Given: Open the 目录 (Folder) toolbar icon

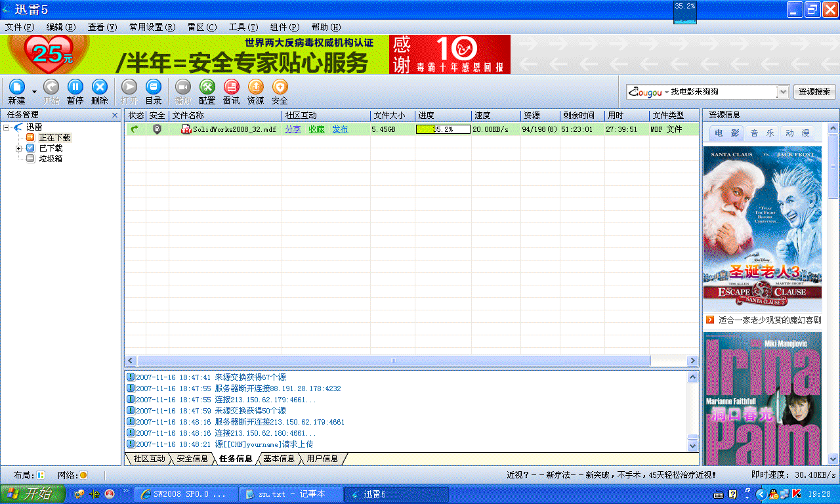Looking at the screenshot, I should (154, 87).
